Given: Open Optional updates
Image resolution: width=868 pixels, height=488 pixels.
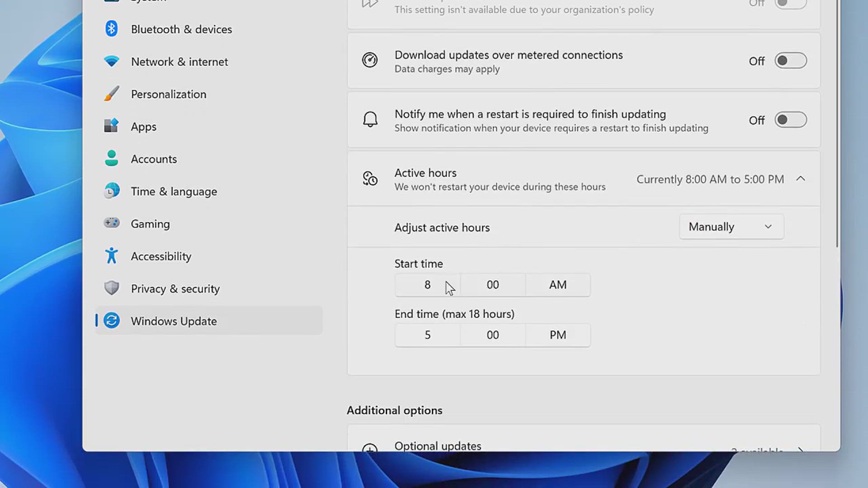Looking at the screenshot, I should click(584, 438).
